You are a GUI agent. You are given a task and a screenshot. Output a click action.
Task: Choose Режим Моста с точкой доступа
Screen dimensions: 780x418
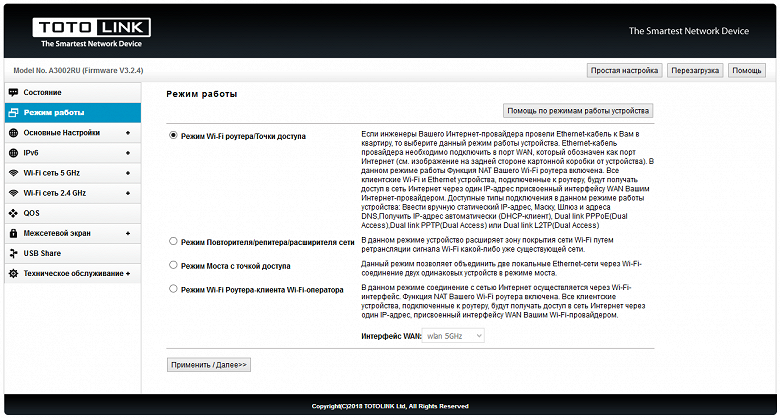coord(173,265)
